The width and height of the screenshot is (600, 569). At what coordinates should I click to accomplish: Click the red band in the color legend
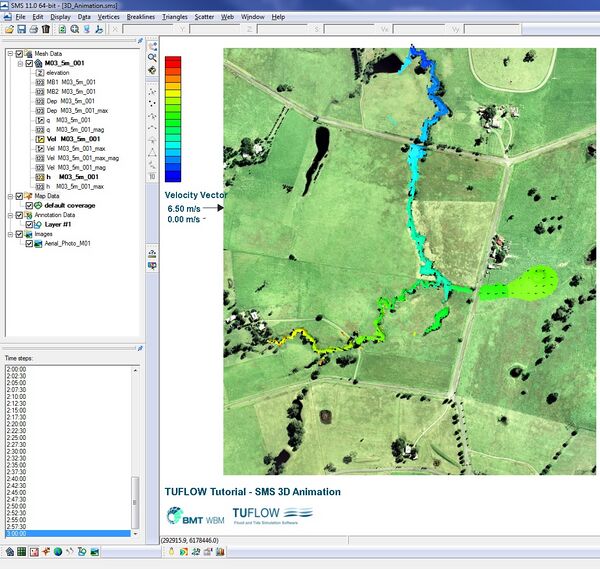tap(172, 63)
